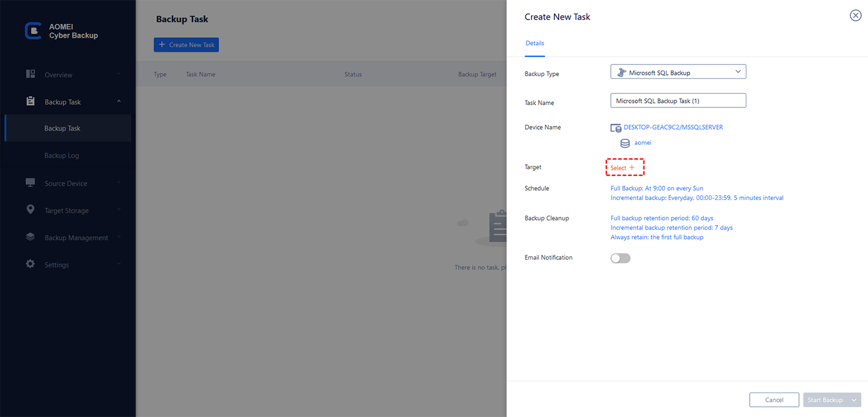Image resolution: width=868 pixels, height=417 pixels.
Task: Enable the Email Notification toggle
Action: [621, 258]
